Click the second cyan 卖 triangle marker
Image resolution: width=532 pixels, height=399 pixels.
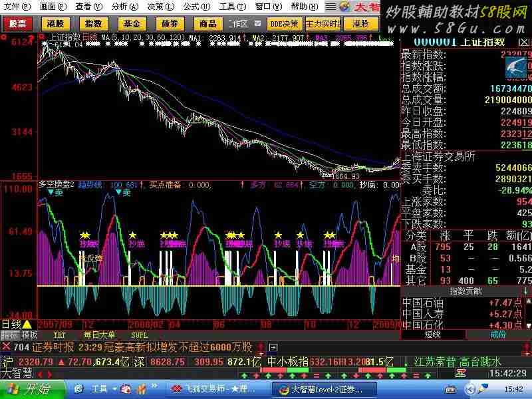pos(119,192)
